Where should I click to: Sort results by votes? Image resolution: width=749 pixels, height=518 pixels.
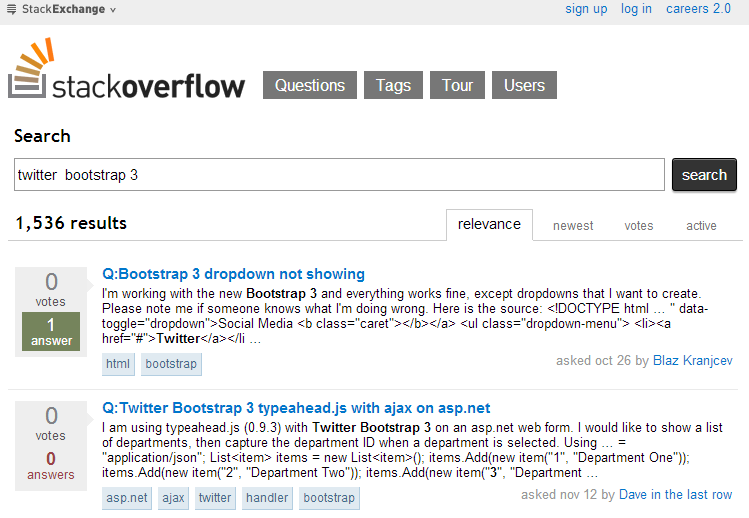(x=638, y=226)
